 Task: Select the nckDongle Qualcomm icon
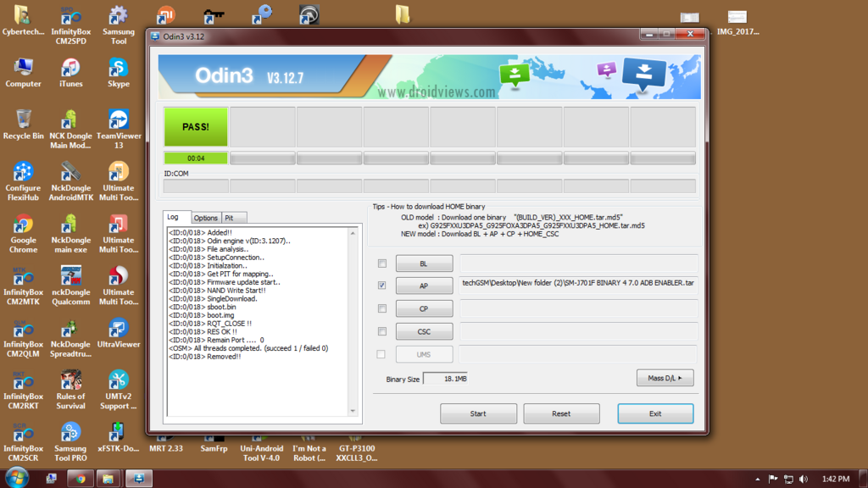[x=71, y=286]
